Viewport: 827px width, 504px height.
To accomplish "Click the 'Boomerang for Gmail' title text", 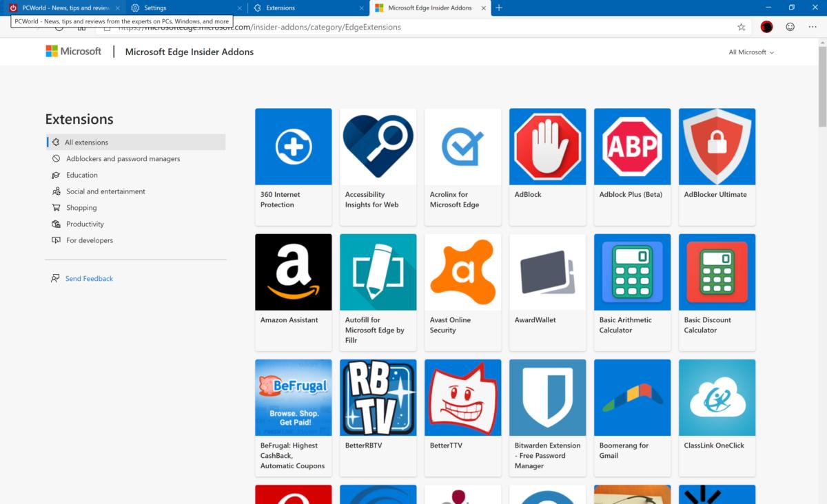I will pyautogui.click(x=624, y=450).
